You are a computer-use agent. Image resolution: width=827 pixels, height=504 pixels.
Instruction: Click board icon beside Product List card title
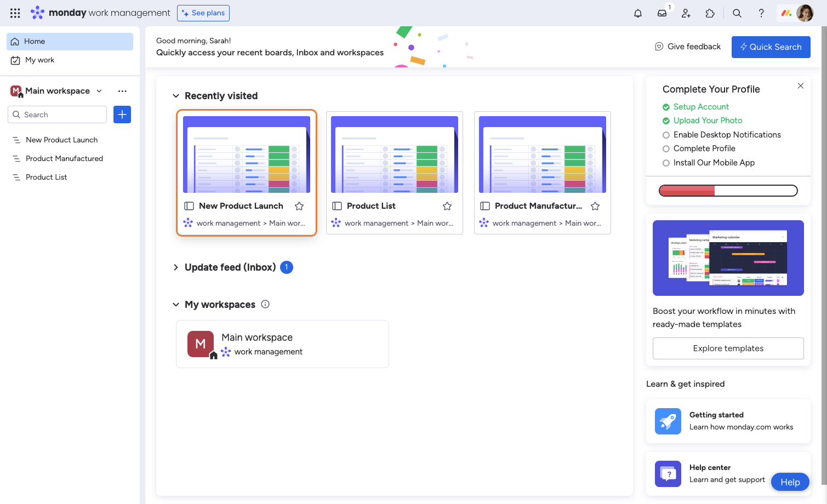(x=337, y=206)
